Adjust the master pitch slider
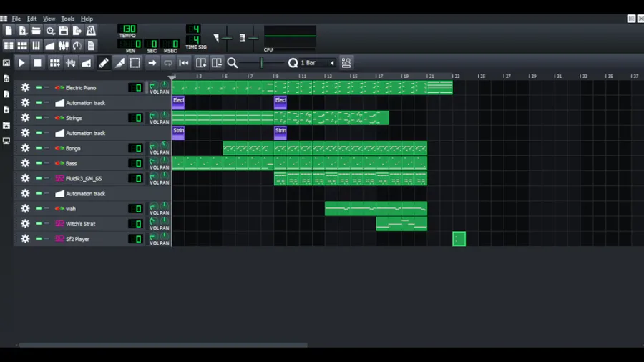 click(253, 38)
